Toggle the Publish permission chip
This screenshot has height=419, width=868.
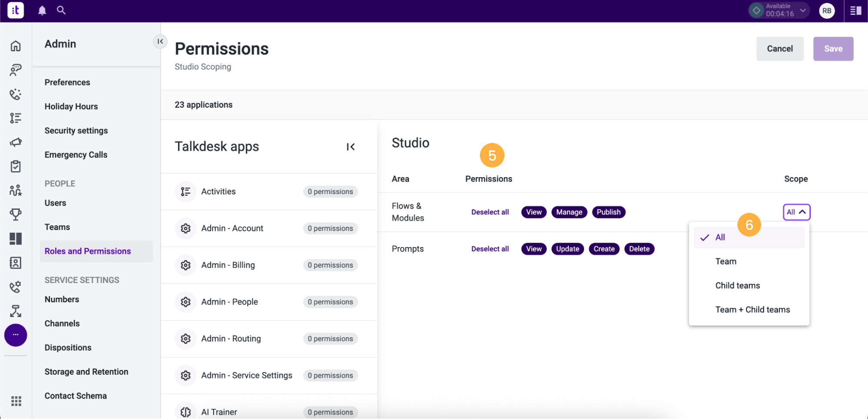[608, 212]
